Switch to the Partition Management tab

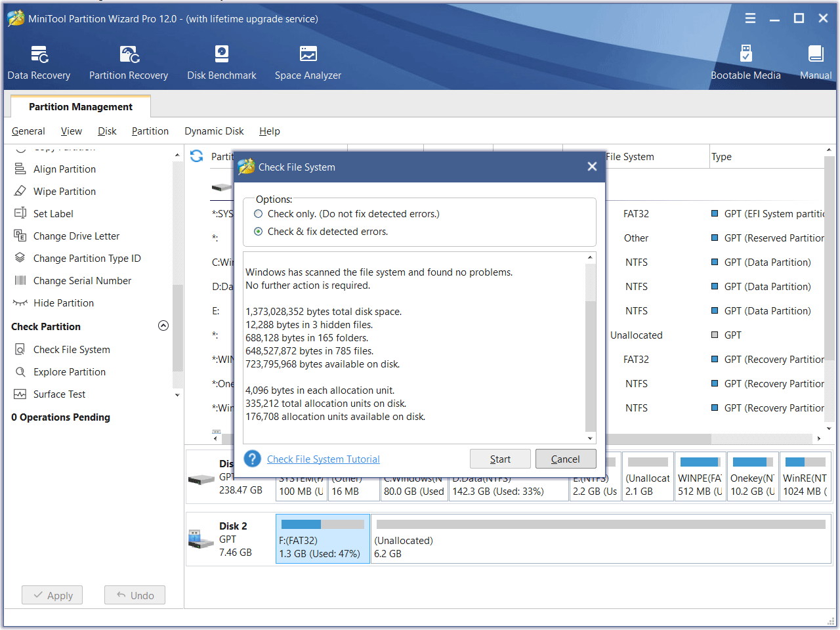click(x=80, y=106)
